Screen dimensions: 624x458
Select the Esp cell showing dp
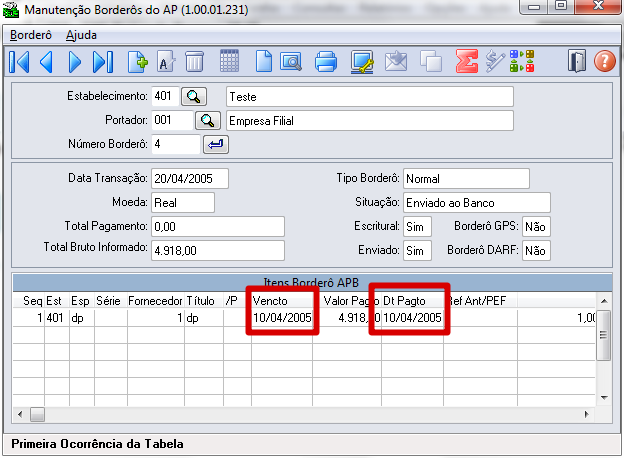point(82,318)
